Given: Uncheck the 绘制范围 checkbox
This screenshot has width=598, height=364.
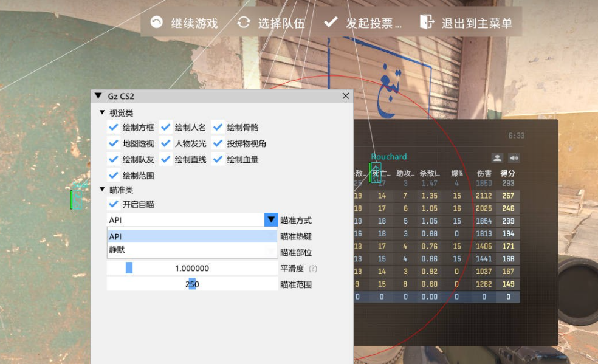Looking at the screenshot, I should [x=113, y=176].
